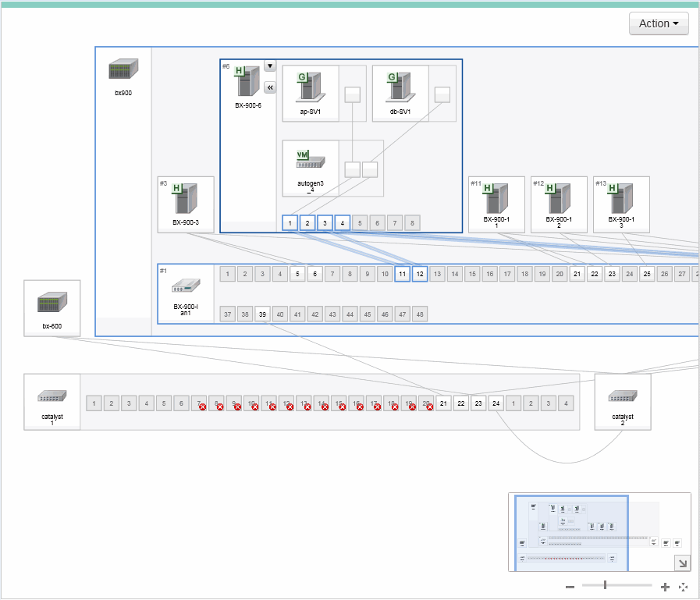The image size is (700, 600).
Task: Select port 11 on BX-900-lan1
Action: pos(402,274)
